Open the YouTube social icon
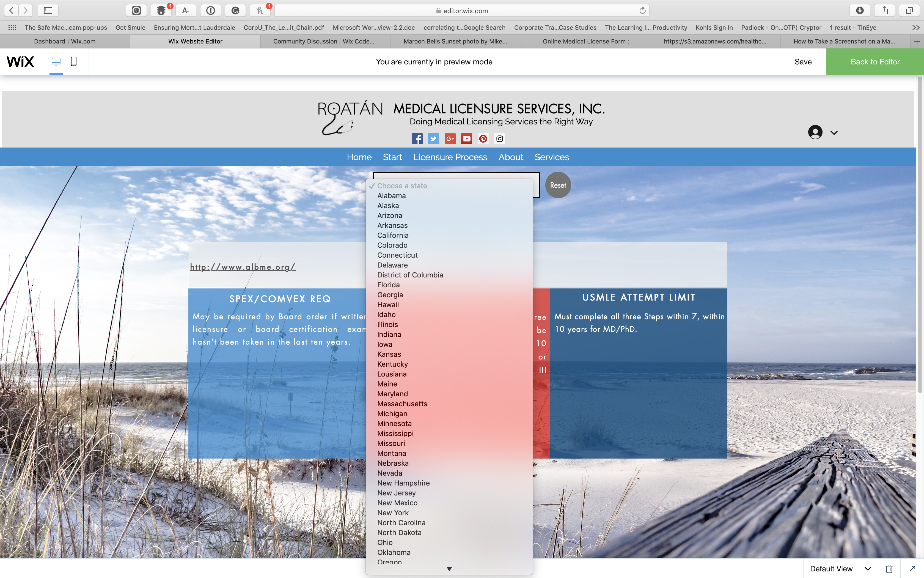This screenshot has height=578, width=924. (x=467, y=139)
